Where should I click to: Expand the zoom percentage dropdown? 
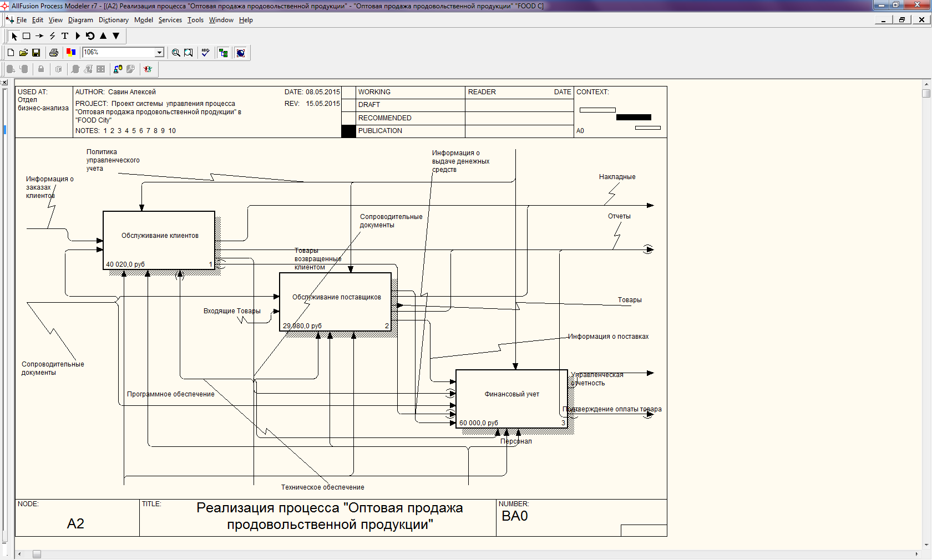coord(159,53)
